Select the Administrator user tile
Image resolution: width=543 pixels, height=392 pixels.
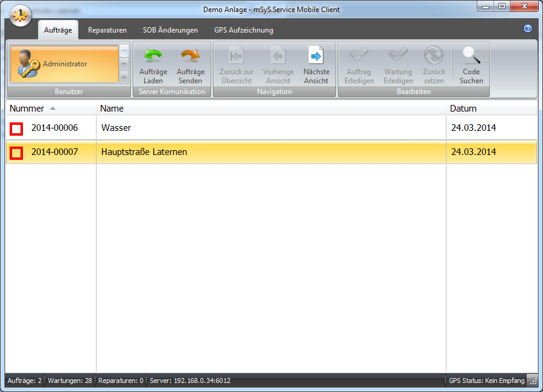[63, 64]
